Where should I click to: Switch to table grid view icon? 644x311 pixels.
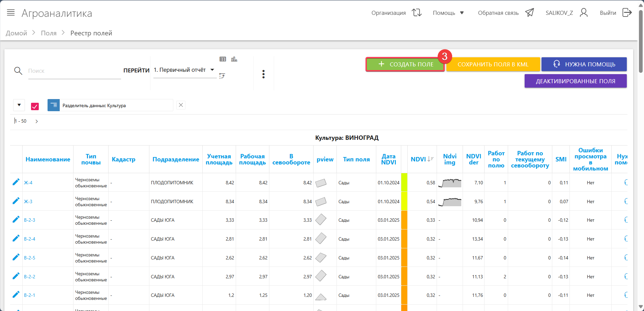tap(223, 59)
